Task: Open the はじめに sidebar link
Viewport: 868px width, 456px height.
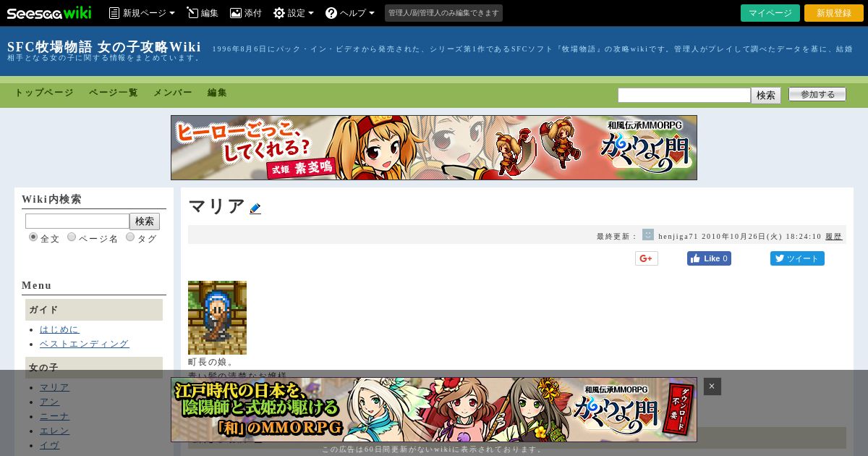Action: click(x=59, y=329)
